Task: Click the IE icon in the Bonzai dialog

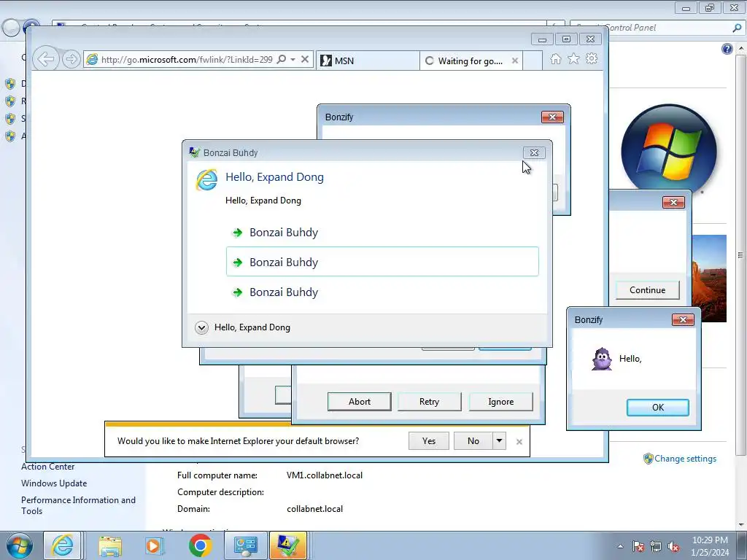Action: coord(206,179)
